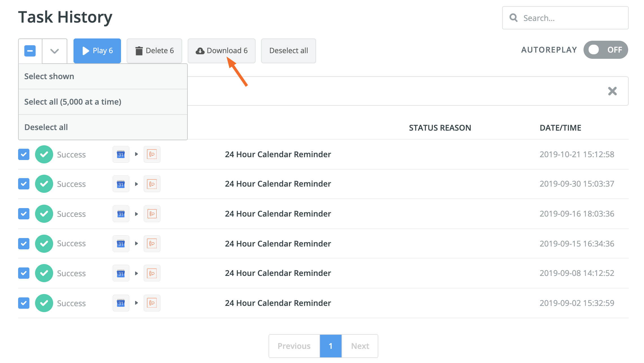Choose "Select shown" from the dropdown menu

pos(49,76)
